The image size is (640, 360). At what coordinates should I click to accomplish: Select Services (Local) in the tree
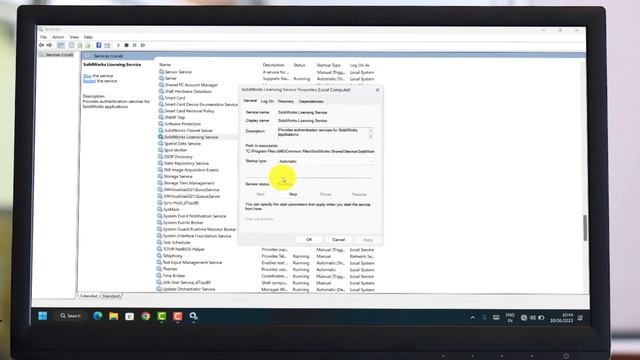59,55
